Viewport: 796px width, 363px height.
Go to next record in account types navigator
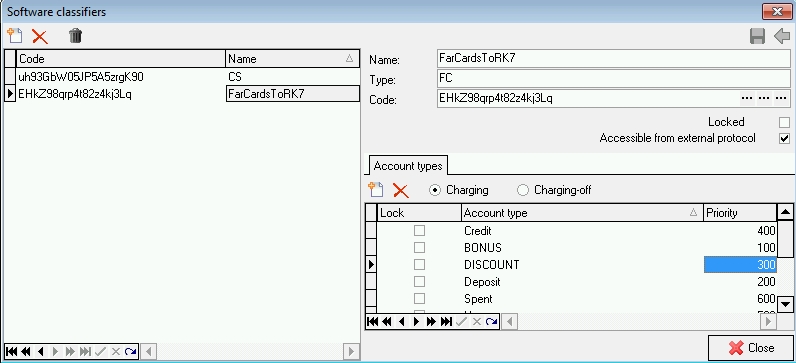click(x=416, y=321)
